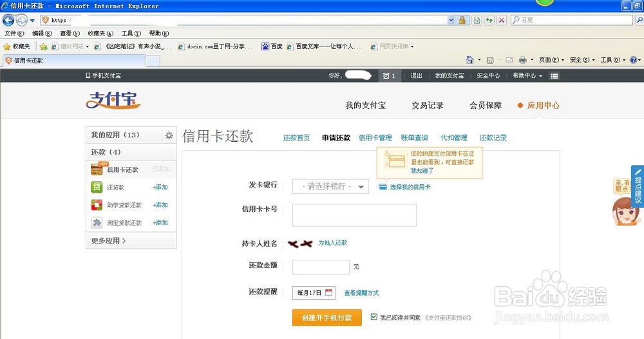Screen dimensions: 644x339
Task: Click the gear settings icon beside 我的应用
Action: pos(169,135)
